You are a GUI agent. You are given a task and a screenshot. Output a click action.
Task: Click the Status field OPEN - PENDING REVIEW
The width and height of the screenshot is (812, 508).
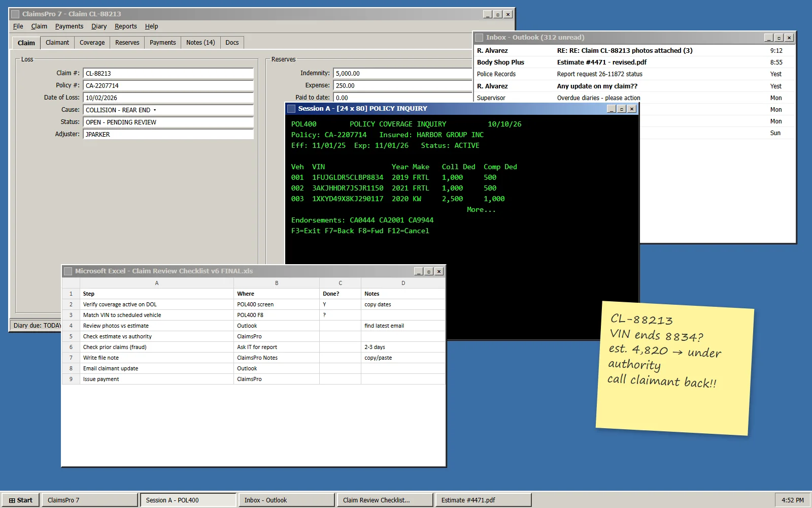[x=168, y=122]
